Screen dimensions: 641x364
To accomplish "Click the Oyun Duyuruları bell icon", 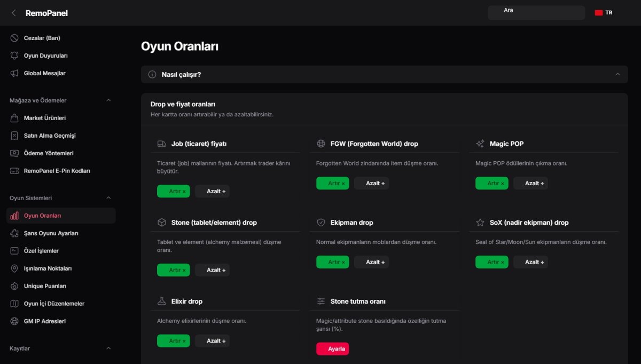I will pyautogui.click(x=14, y=56).
